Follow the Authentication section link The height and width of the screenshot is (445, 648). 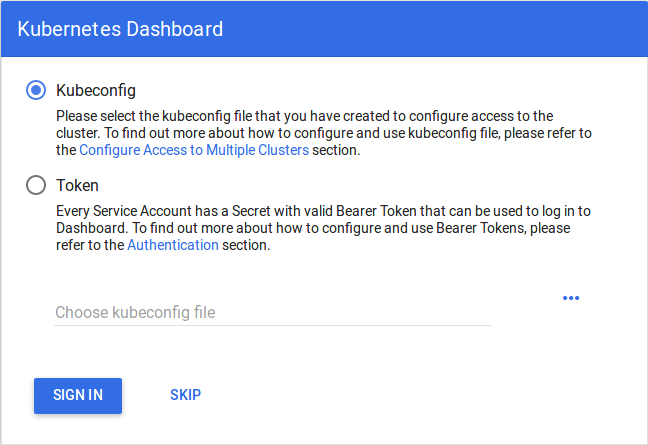coord(173,245)
